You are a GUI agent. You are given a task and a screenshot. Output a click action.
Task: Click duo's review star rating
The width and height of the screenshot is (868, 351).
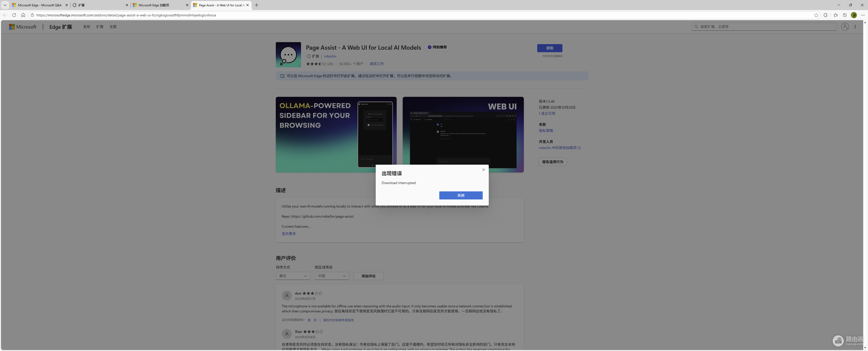312,294
